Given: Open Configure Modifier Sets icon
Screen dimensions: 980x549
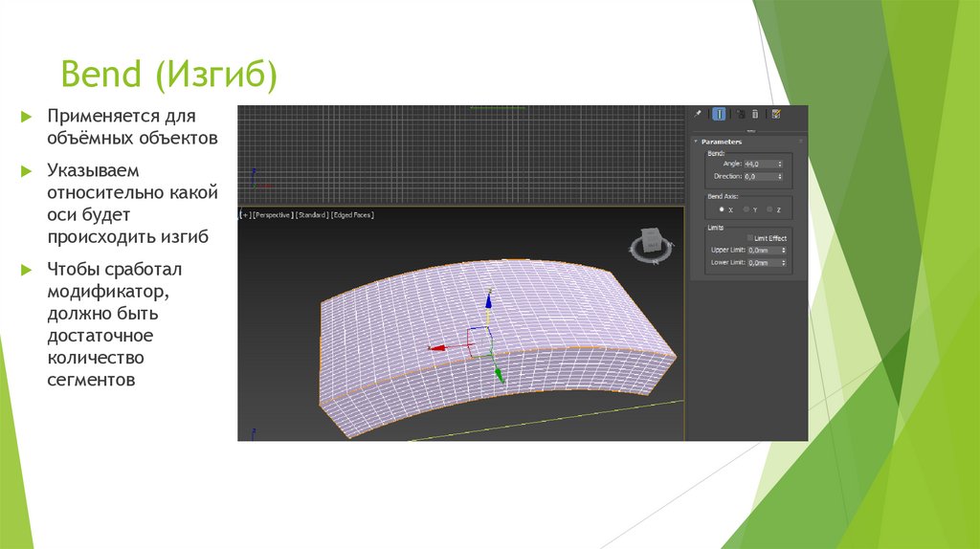Looking at the screenshot, I should [775, 114].
